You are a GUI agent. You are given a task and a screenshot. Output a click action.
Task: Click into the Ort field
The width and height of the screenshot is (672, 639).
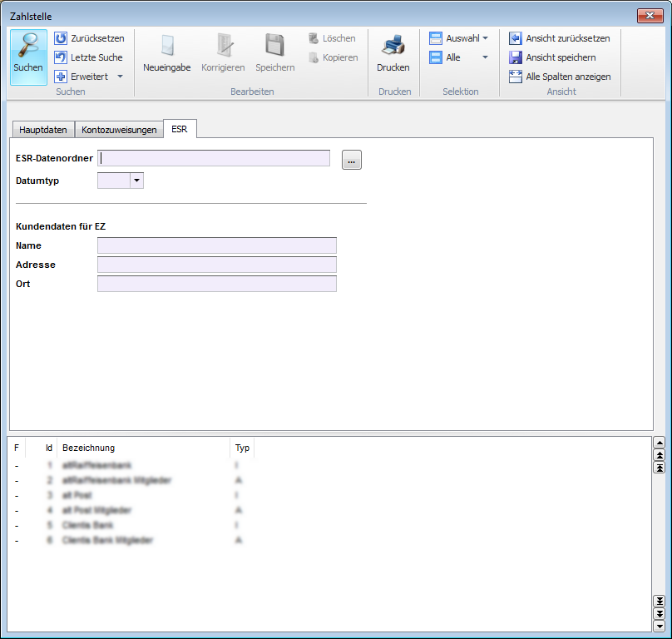[x=217, y=284]
